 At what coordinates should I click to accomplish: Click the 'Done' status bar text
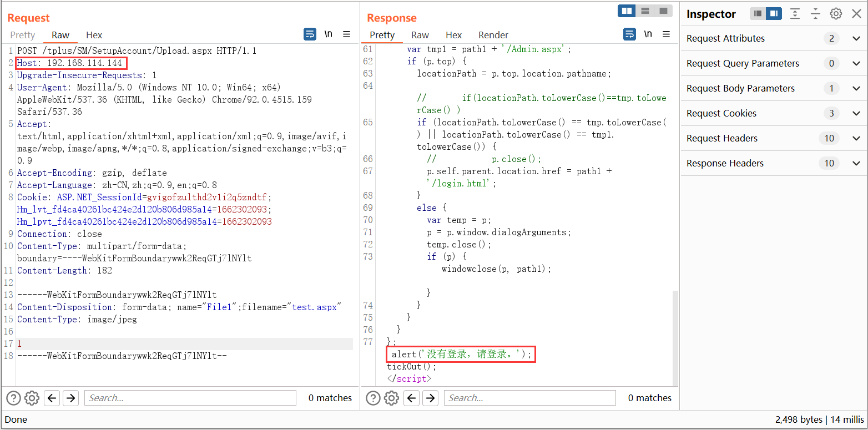coord(16,419)
